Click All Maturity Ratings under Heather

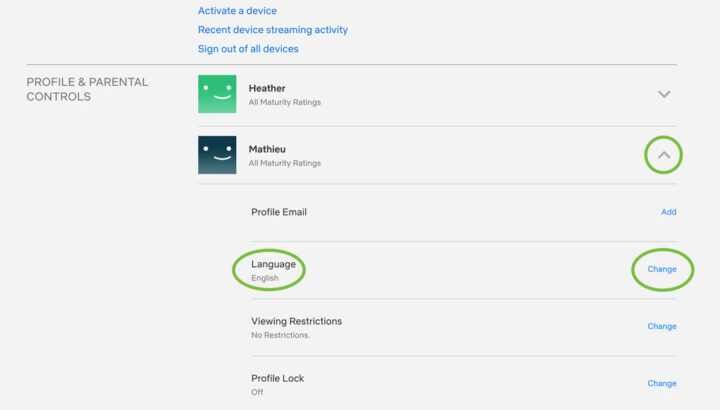[285, 102]
